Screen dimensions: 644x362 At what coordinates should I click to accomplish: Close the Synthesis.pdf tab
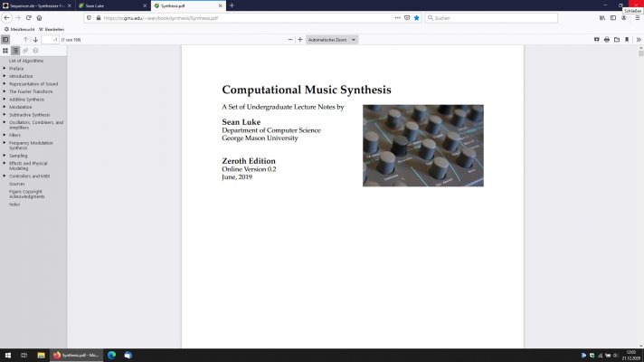[x=220, y=5]
